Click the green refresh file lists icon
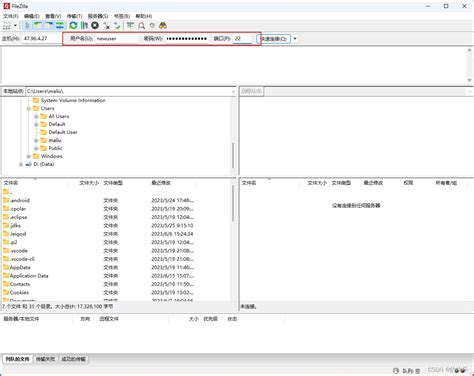Image resolution: width=474 pixels, height=376 pixels. click(x=73, y=25)
